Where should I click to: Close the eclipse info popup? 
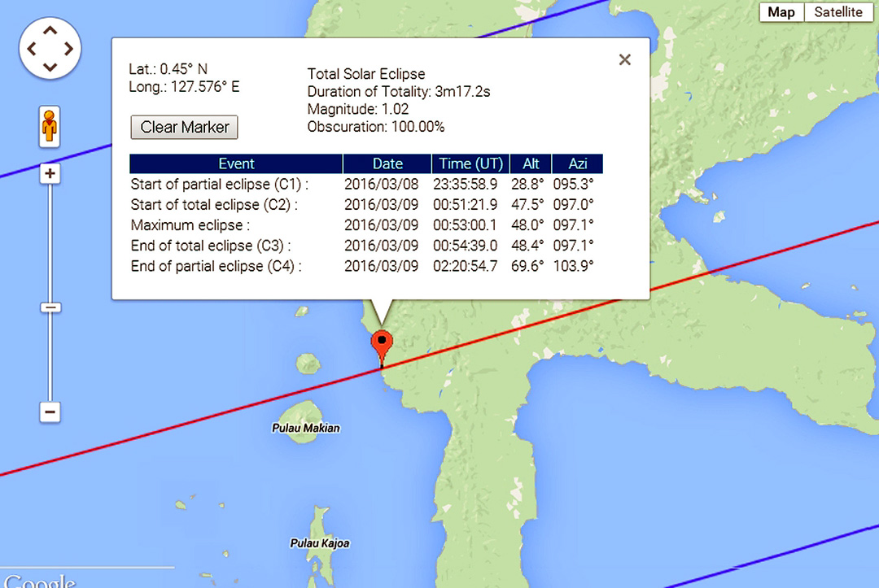pyautogui.click(x=624, y=59)
